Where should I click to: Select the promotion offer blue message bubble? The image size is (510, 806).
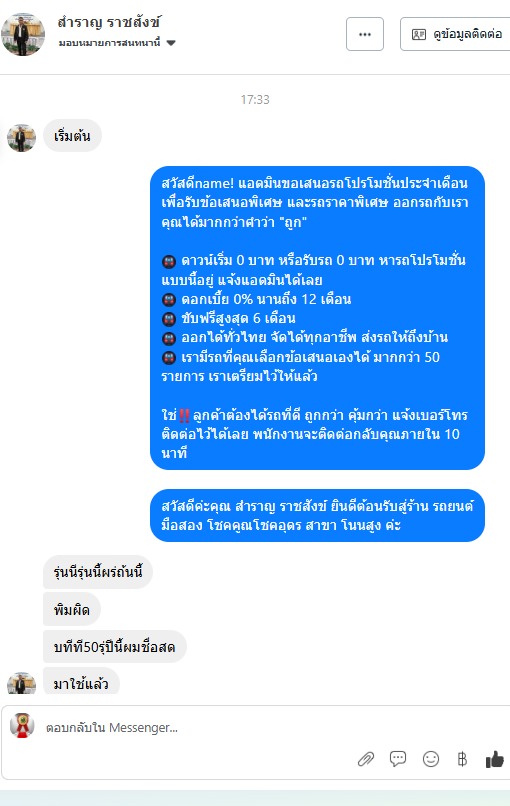click(317, 318)
